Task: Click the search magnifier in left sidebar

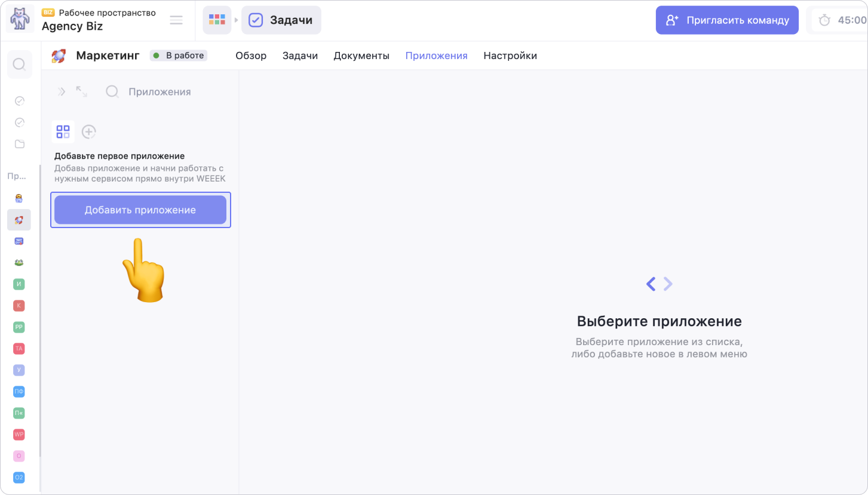Action: coord(19,64)
